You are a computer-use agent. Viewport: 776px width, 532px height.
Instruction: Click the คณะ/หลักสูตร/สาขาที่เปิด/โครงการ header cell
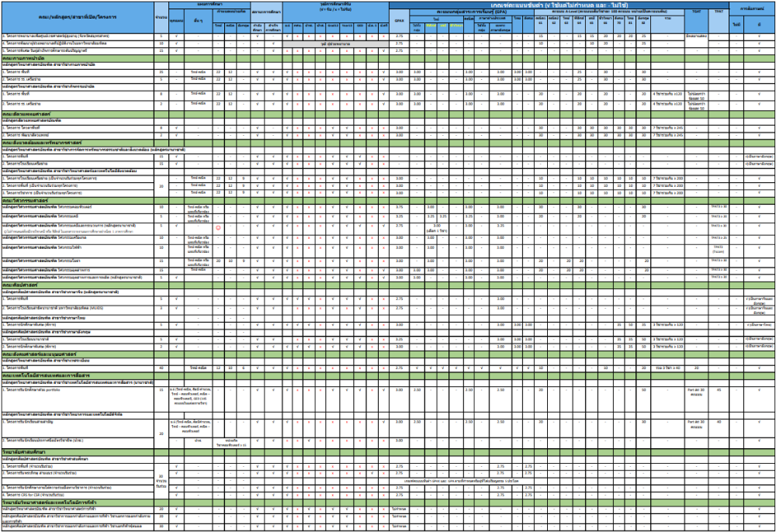coord(77,16)
